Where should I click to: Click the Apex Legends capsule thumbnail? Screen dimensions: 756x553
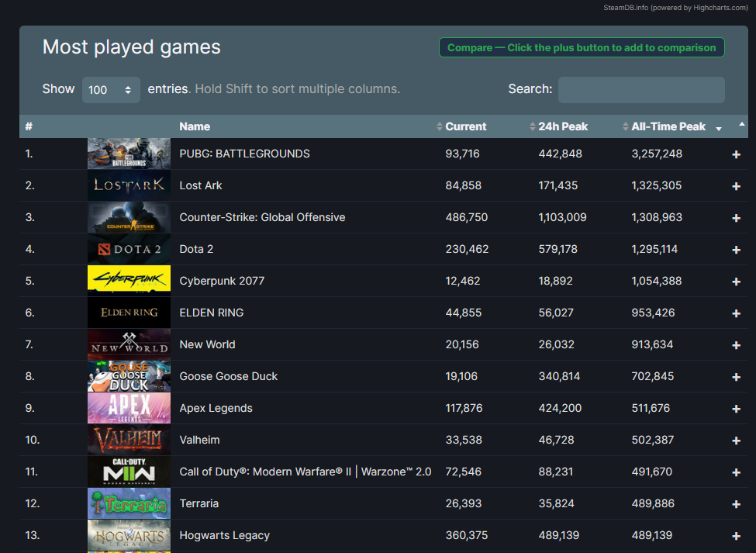tap(128, 408)
